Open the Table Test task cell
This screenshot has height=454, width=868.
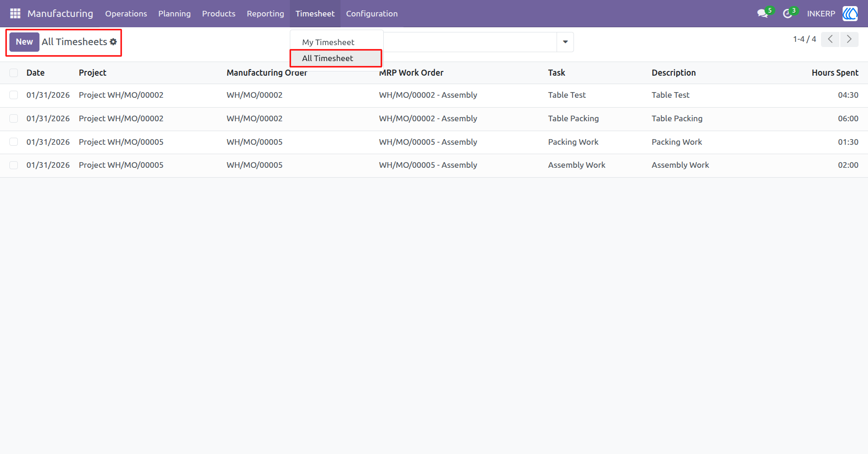click(567, 95)
